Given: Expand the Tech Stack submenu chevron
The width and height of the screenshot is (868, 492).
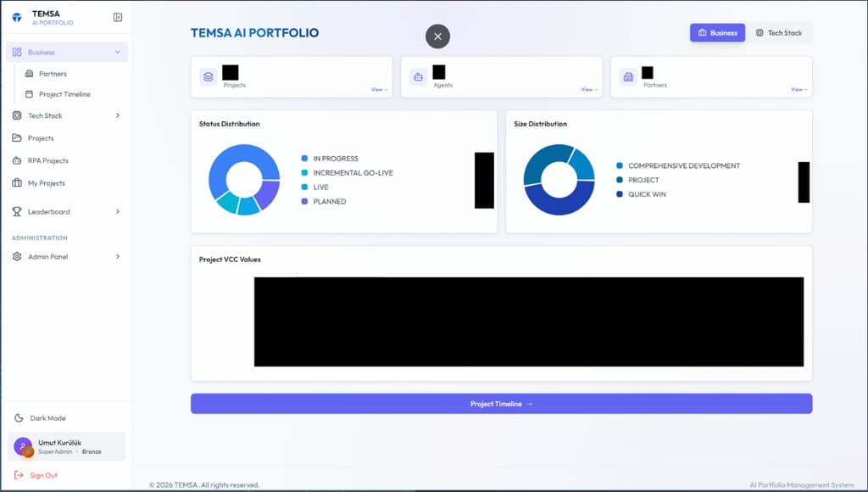Looking at the screenshot, I should point(117,115).
